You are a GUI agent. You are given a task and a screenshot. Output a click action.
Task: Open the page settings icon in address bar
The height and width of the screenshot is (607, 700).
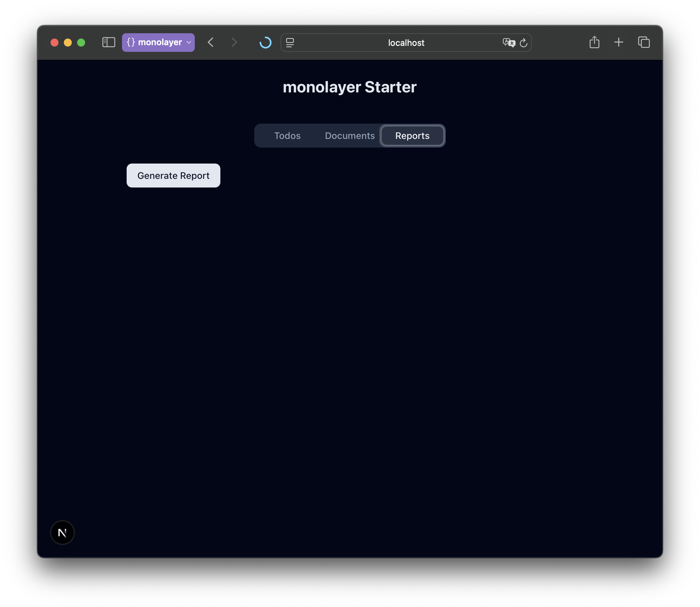click(290, 42)
